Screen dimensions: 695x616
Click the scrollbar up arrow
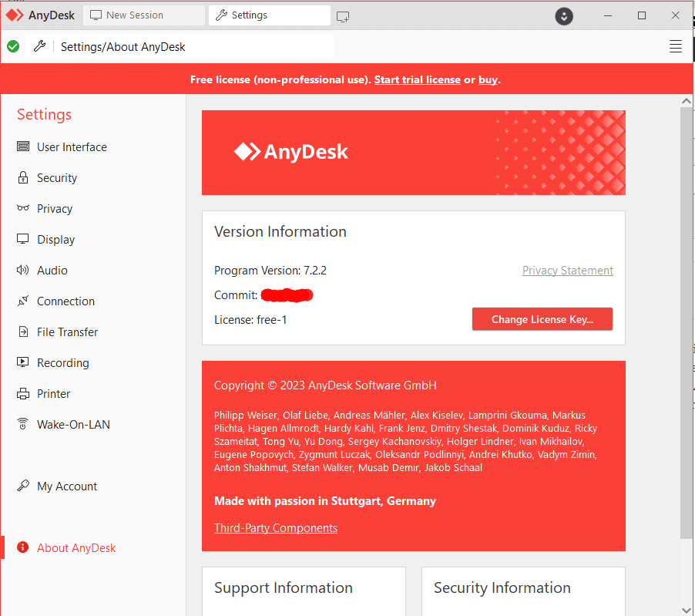tap(686, 101)
